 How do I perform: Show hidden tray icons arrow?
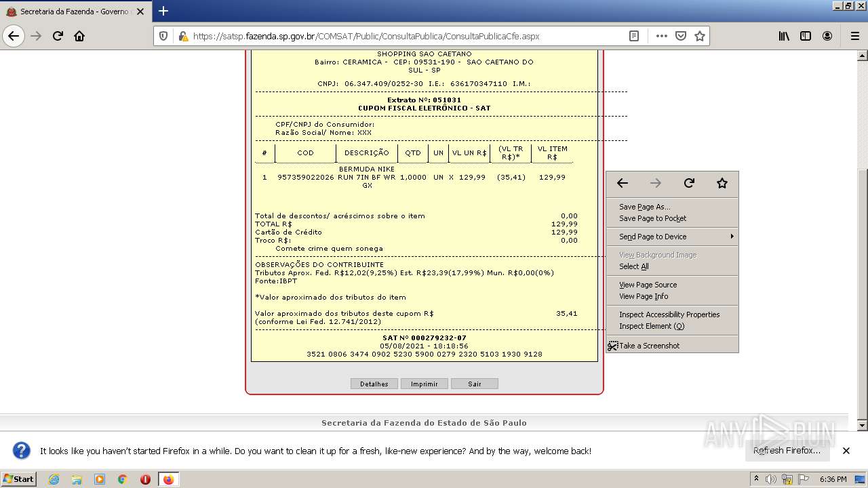click(x=756, y=479)
